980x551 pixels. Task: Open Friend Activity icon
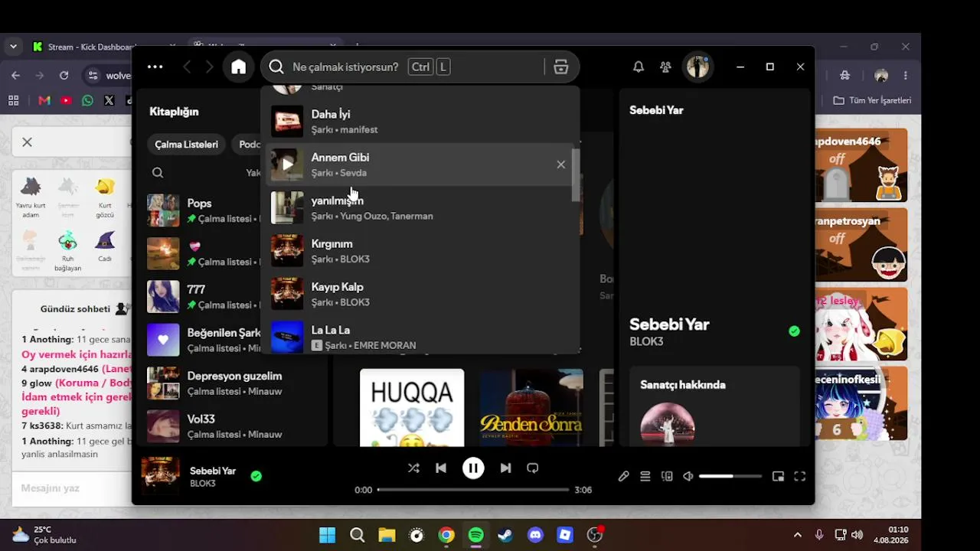point(665,67)
